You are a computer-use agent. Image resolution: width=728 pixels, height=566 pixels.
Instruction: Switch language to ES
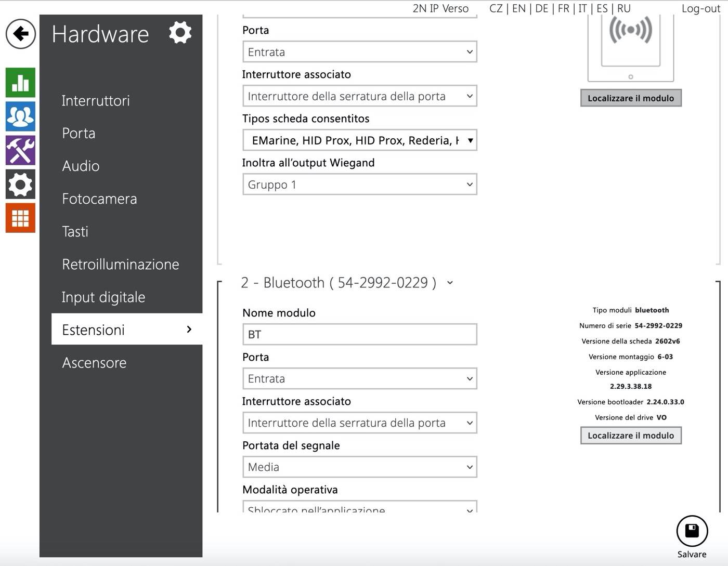coord(602,8)
